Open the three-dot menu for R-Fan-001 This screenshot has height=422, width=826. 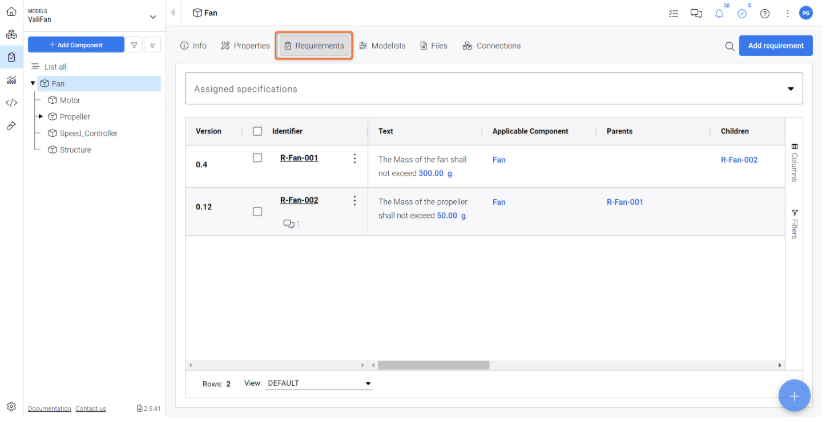(x=354, y=158)
